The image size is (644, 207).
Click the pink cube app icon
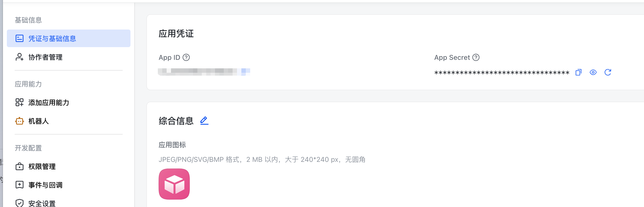coord(174,184)
